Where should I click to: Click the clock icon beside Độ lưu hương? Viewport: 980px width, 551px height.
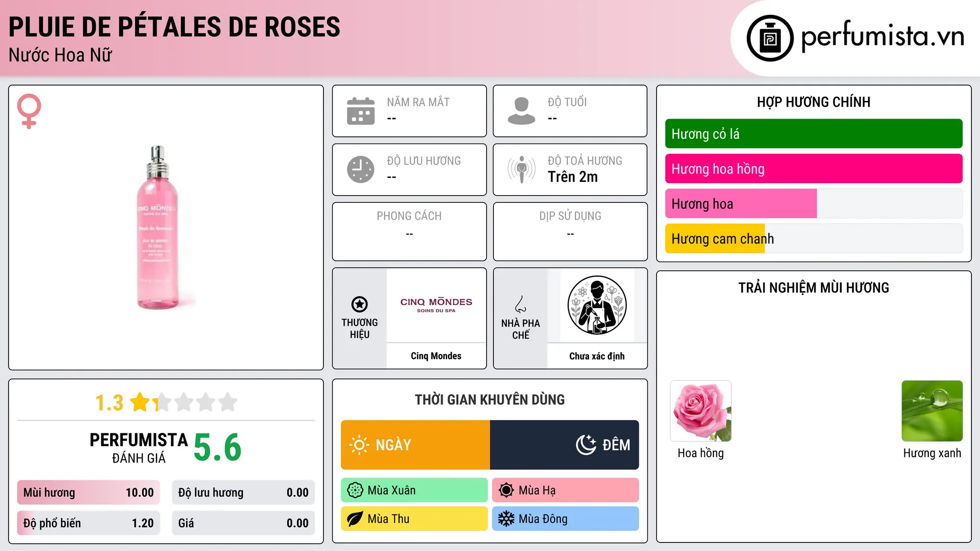point(361,169)
